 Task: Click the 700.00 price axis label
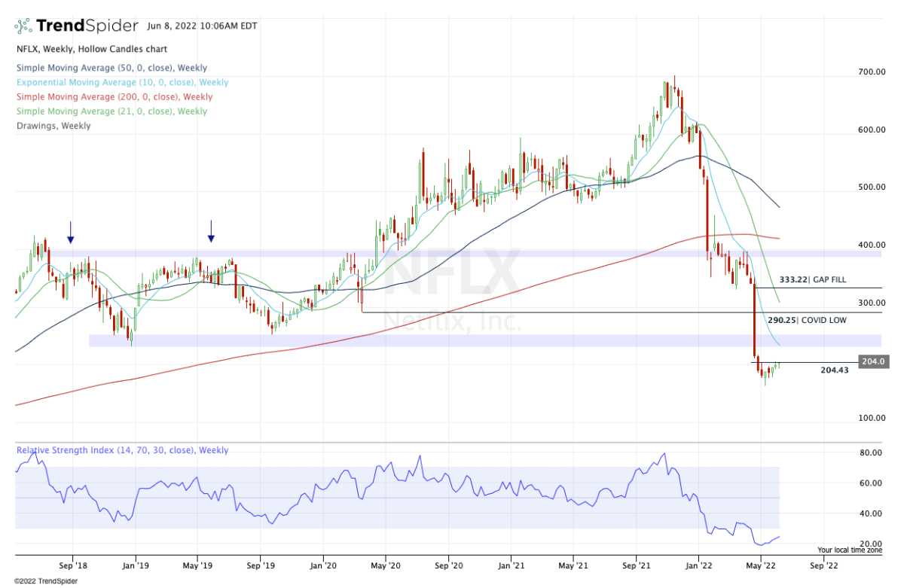point(870,72)
